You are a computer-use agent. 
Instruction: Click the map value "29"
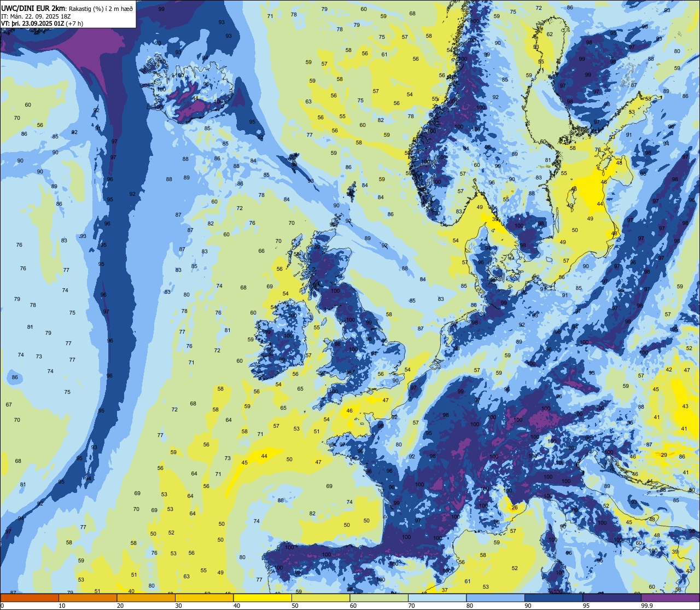pyautogui.click(x=664, y=455)
